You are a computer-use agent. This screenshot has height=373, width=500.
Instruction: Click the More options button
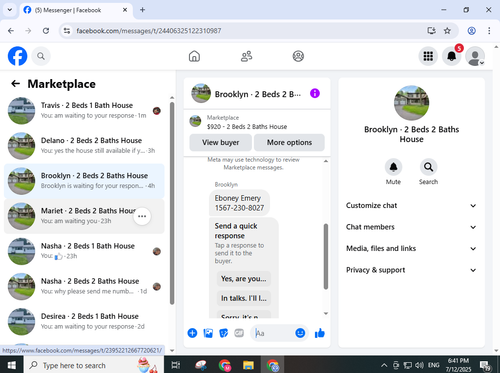tap(289, 142)
